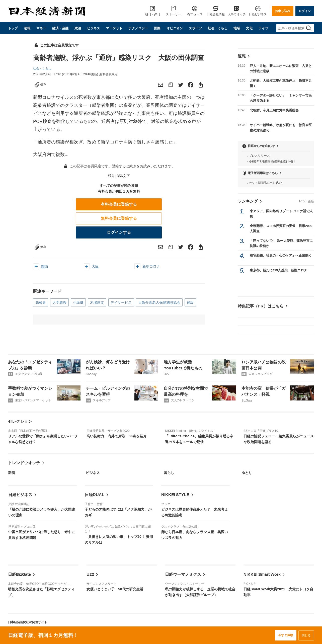
Task: Switch to the 暮らし trend watch tab
Action: (x=169, y=473)
